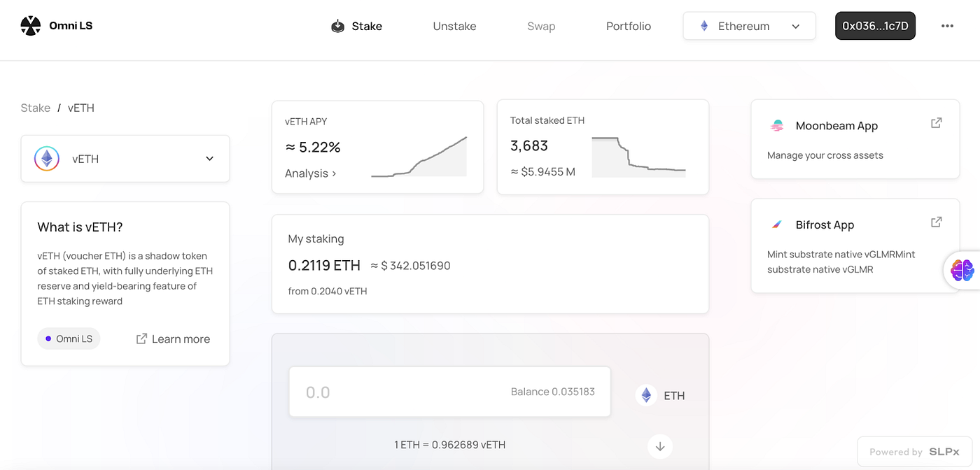Click the vETH breadcrumb text
Image resolution: width=980 pixels, height=470 pixels.
coord(81,108)
